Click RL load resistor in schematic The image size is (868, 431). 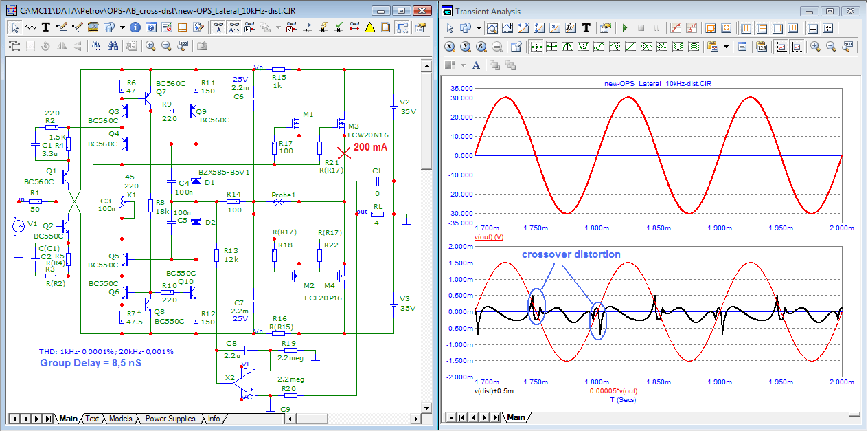click(377, 214)
